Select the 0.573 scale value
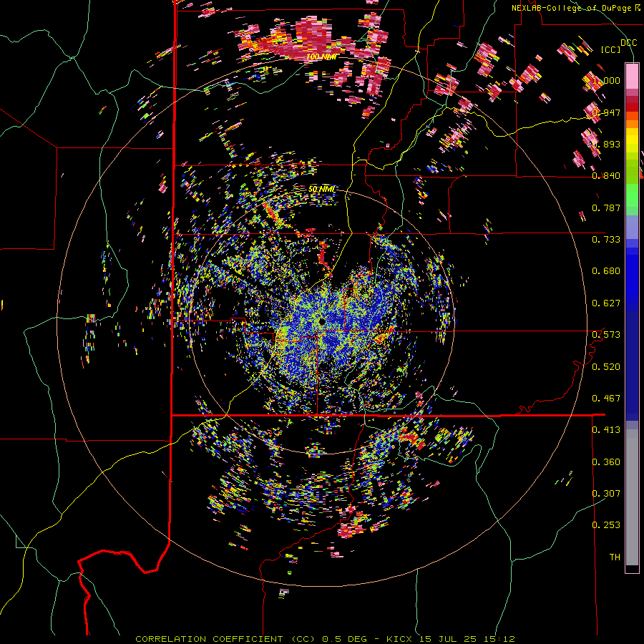 [606, 335]
